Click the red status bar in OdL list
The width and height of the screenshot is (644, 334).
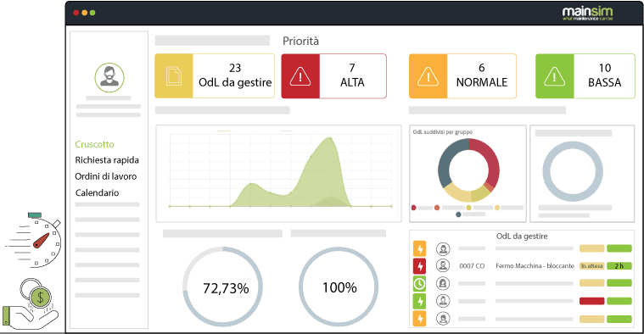coord(592,301)
